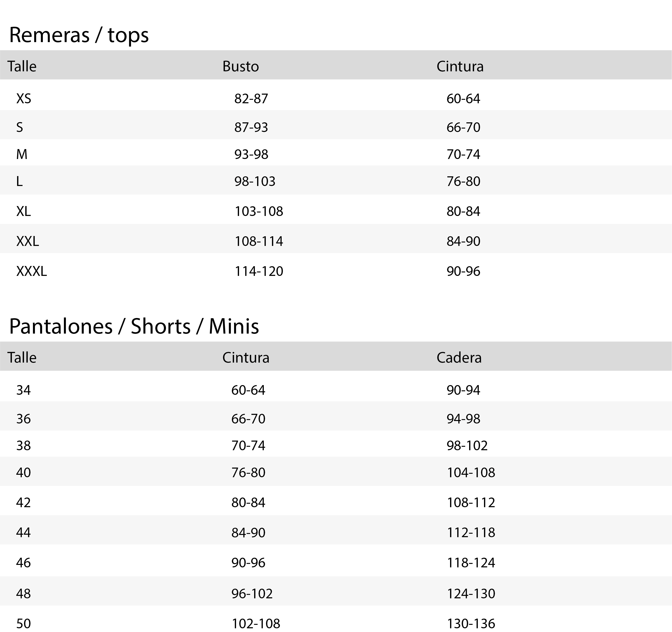672x632 pixels.
Task: Select the Cadera column header
Action: pyautogui.click(x=459, y=358)
